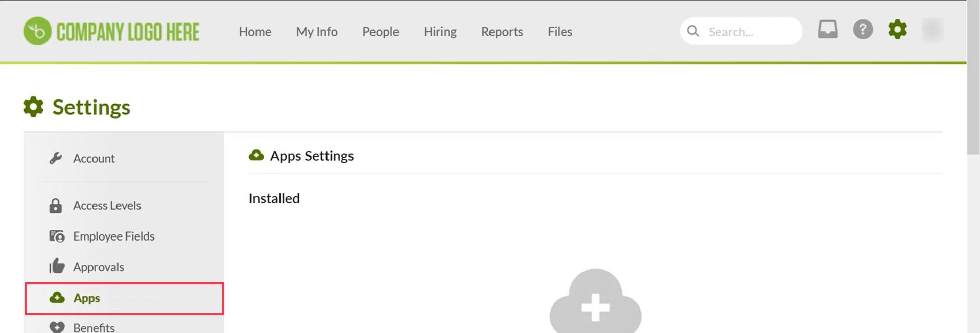Click the large gray cloud plus icon
The height and width of the screenshot is (333, 980).
595,301
